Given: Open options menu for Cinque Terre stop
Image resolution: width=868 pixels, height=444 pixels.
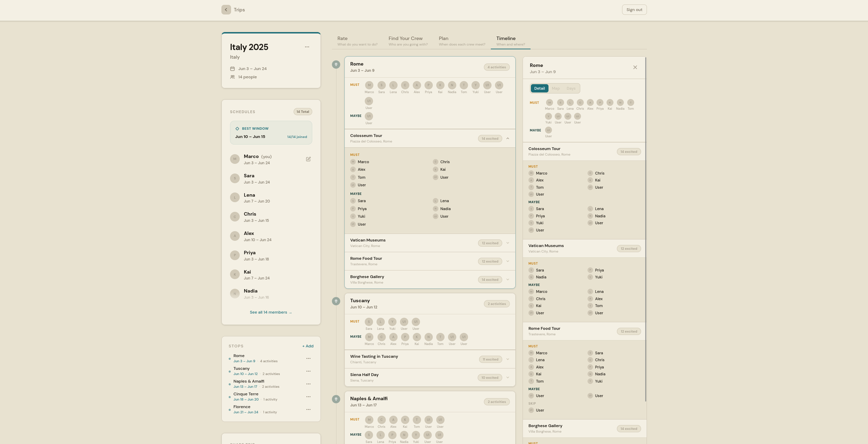Looking at the screenshot, I should pyautogui.click(x=308, y=397).
